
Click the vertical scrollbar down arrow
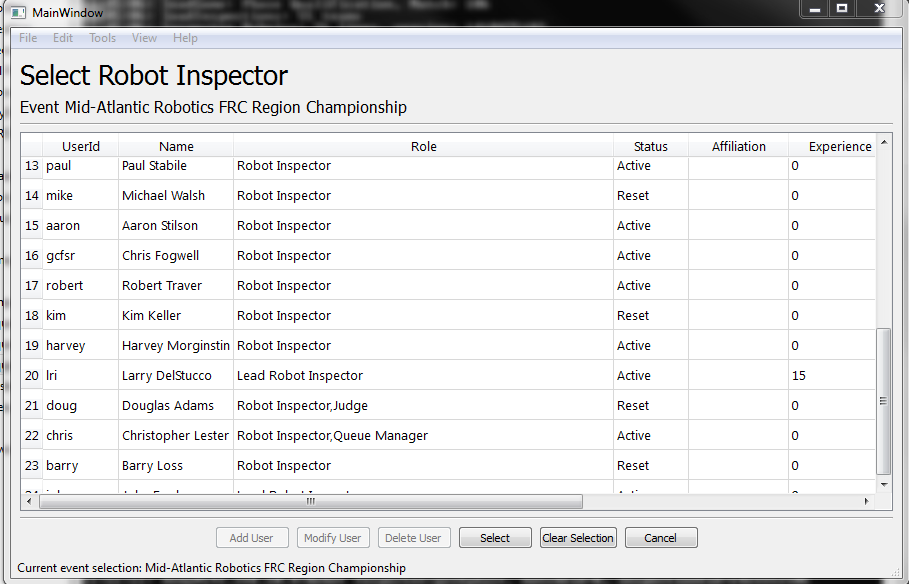883,484
